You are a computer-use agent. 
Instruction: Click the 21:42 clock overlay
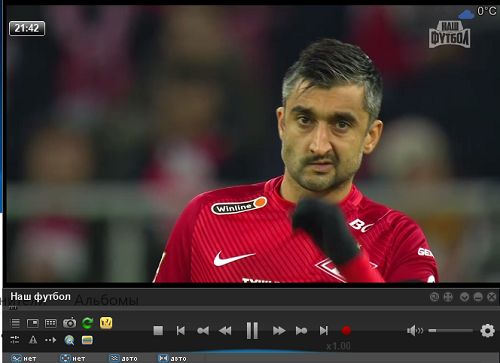click(x=27, y=28)
